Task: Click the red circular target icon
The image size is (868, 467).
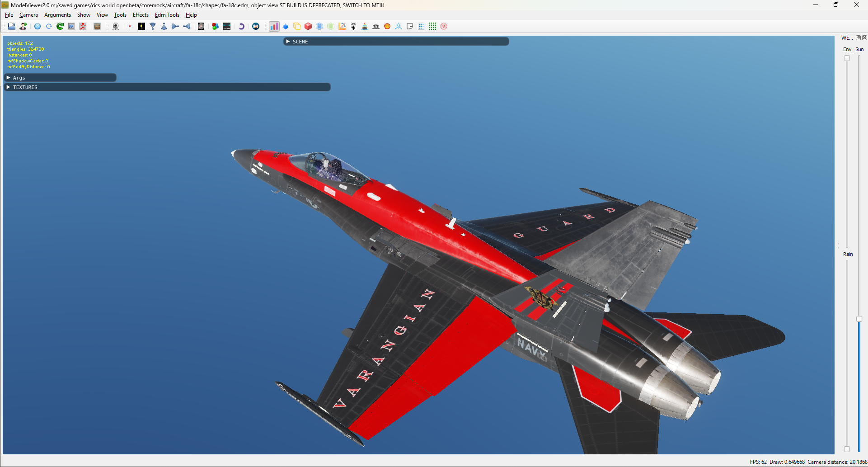Action: coord(444,26)
